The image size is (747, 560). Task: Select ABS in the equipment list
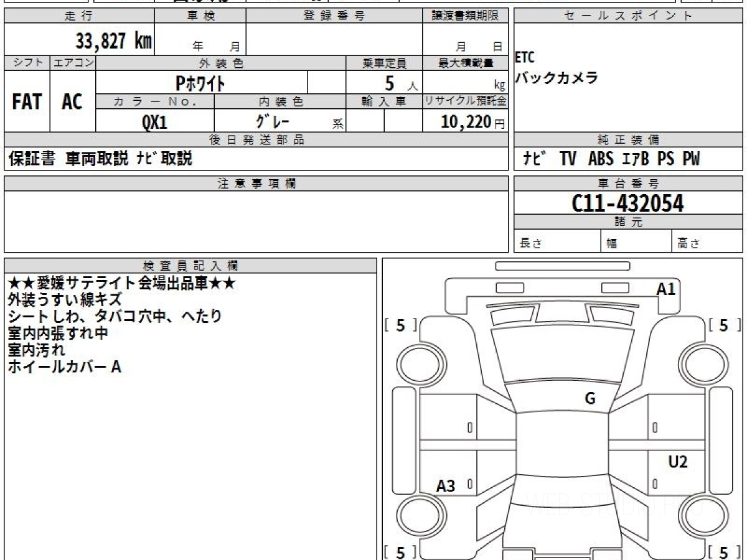[x=601, y=159]
